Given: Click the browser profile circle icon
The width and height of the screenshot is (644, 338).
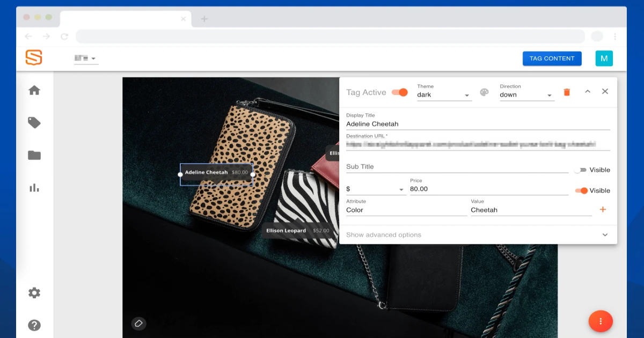Looking at the screenshot, I should point(597,36).
